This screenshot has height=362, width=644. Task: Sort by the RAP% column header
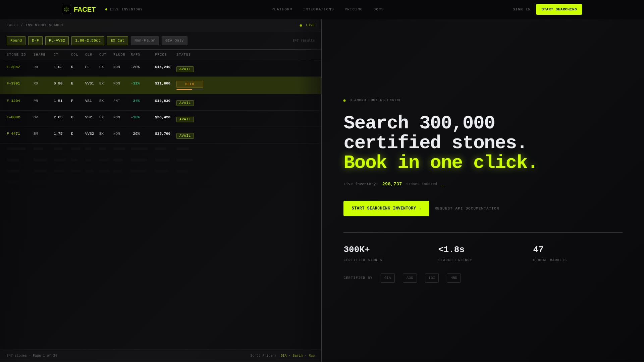(x=136, y=55)
